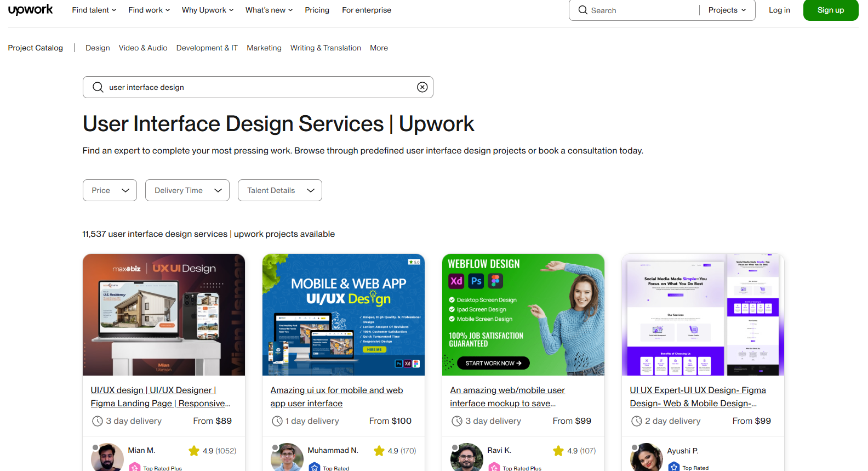Open the Projects search scope dropdown
868x471 pixels.
727,10
